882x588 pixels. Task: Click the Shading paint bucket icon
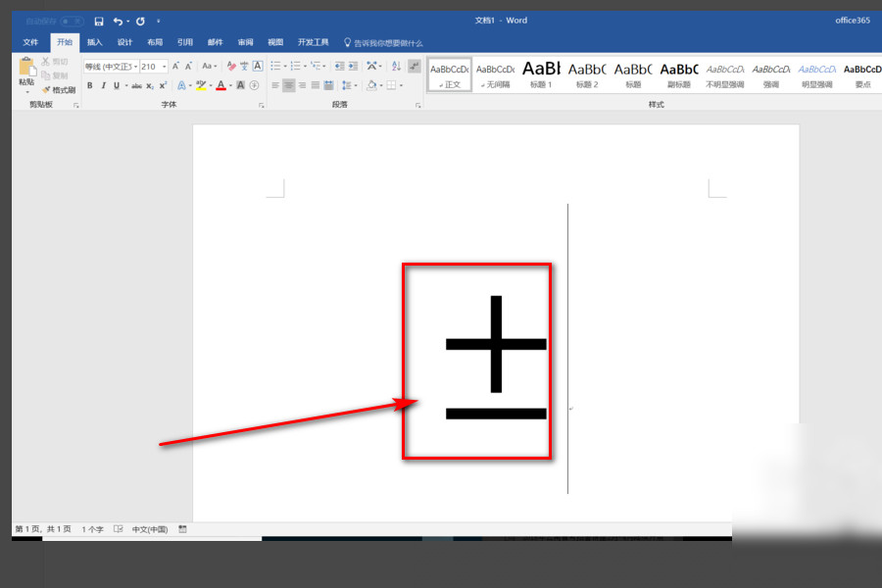tap(371, 85)
